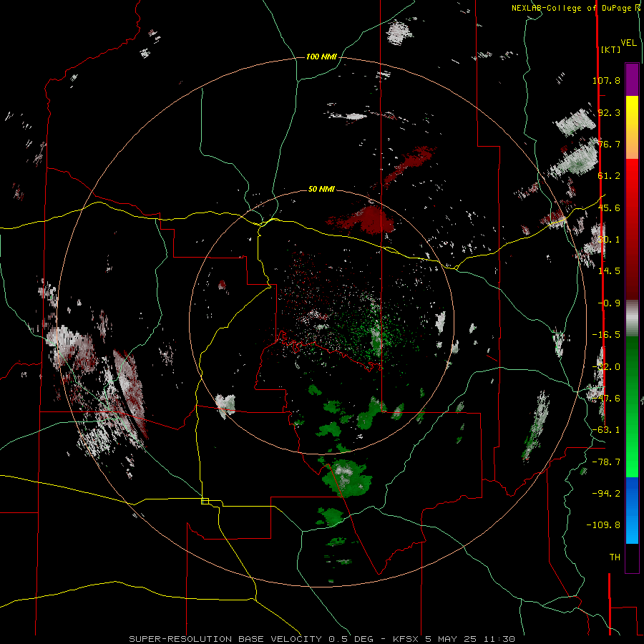Click the -0.9 legend value
Screen dimensions: 644x644
click(609, 303)
